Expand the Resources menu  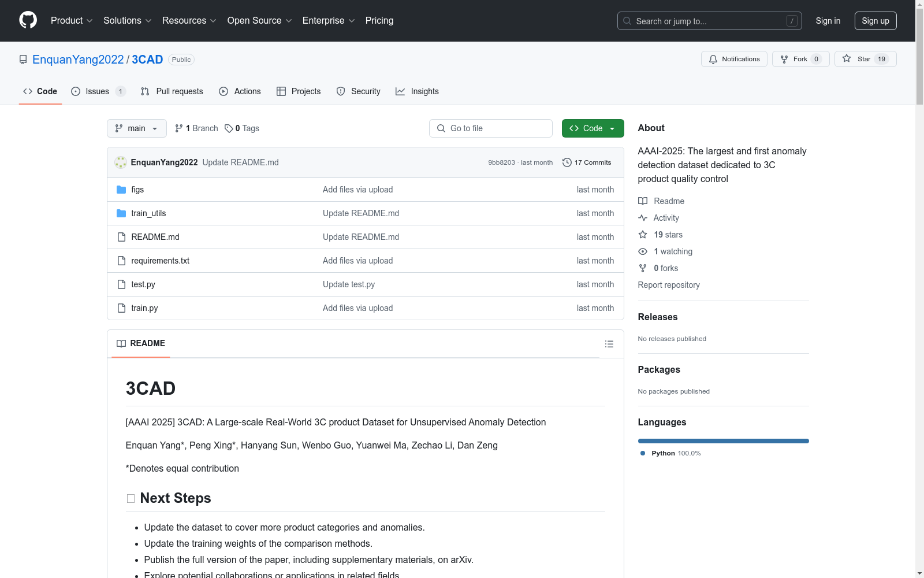[189, 21]
